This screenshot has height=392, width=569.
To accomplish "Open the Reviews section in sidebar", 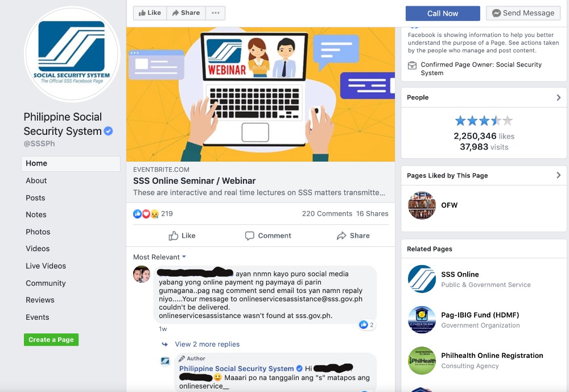I will pyautogui.click(x=40, y=300).
